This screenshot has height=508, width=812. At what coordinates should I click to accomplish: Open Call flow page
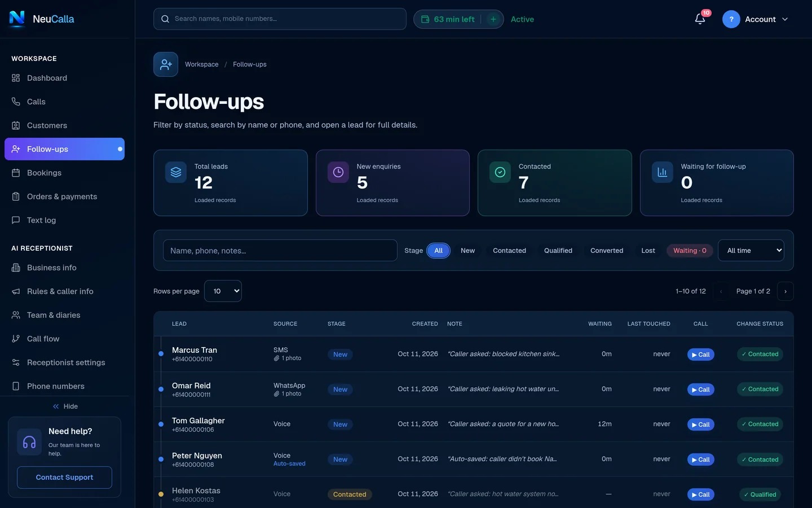64,339
